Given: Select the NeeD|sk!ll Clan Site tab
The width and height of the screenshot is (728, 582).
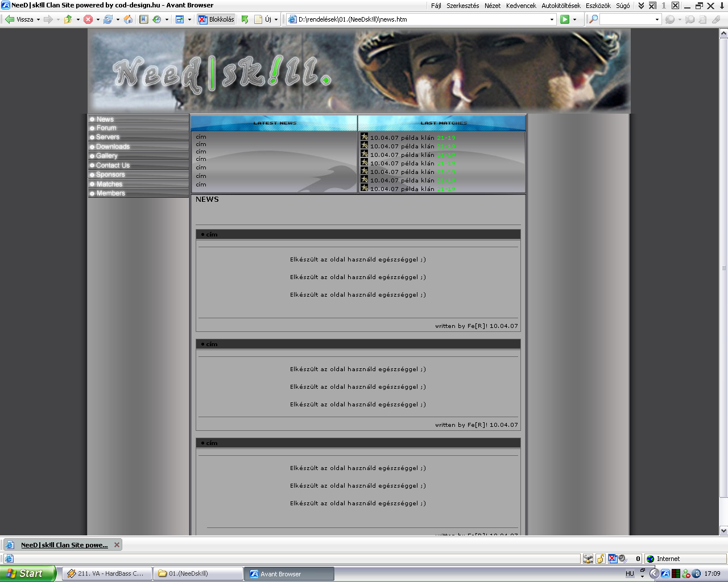Looking at the screenshot, I should [x=64, y=545].
